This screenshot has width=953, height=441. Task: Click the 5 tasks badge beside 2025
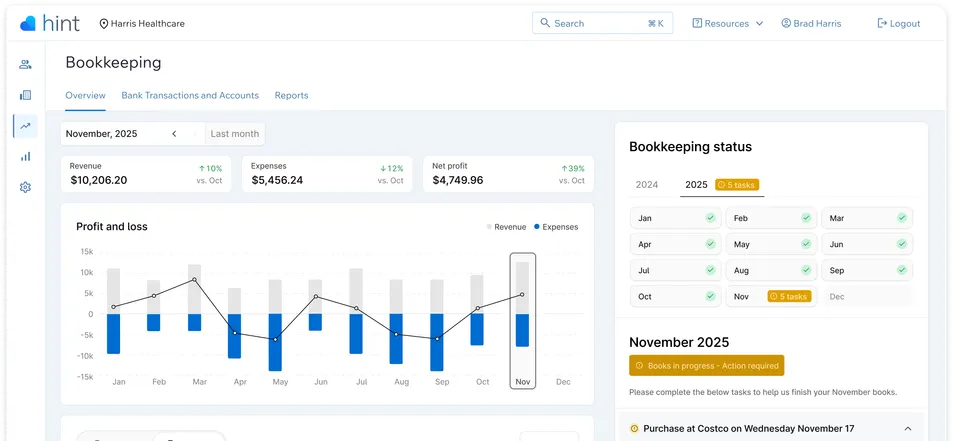[x=737, y=185]
